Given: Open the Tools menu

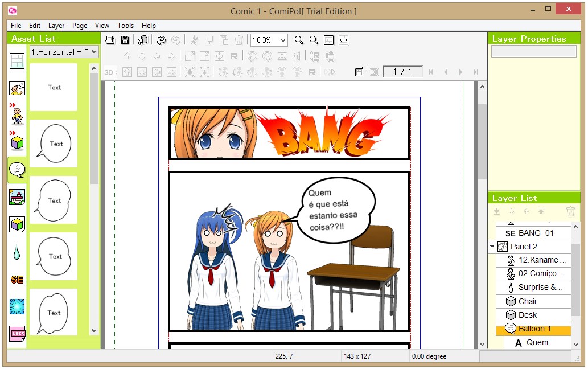Looking at the screenshot, I should tap(125, 26).
